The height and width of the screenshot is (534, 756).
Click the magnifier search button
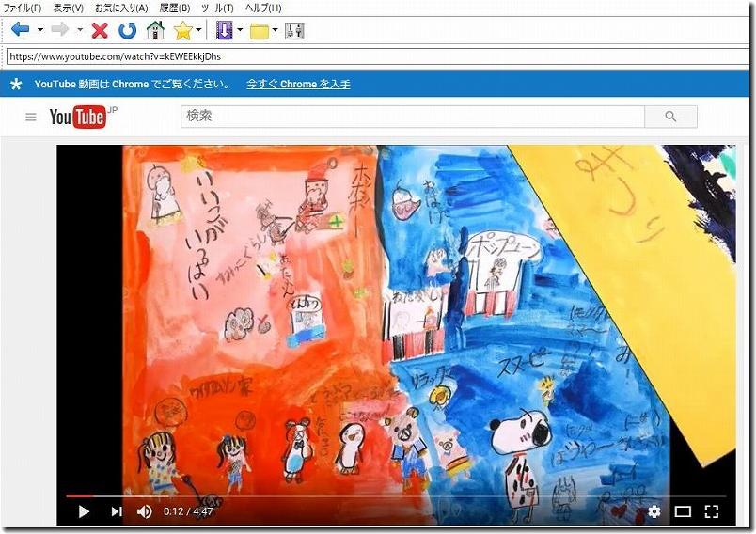pos(670,117)
